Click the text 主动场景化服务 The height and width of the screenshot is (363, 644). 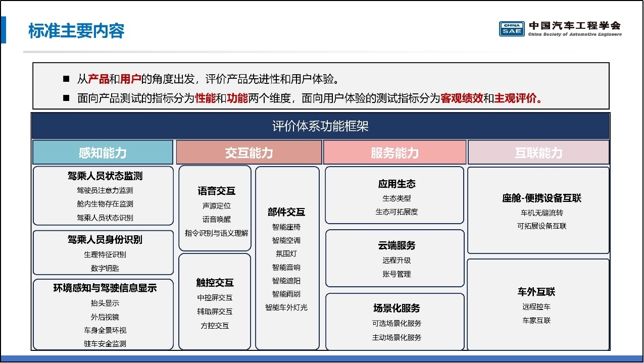[x=397, y=337]
